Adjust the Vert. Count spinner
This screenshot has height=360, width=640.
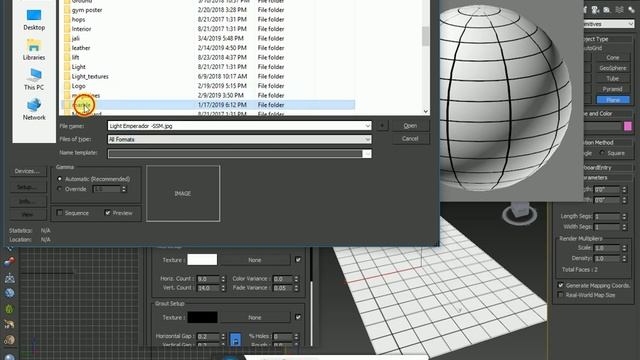click(x=223, y=288)
